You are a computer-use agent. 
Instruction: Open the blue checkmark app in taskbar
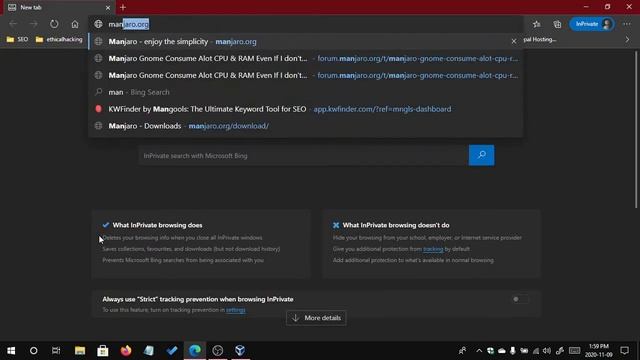pyautogui.click(x=172, y=351)
